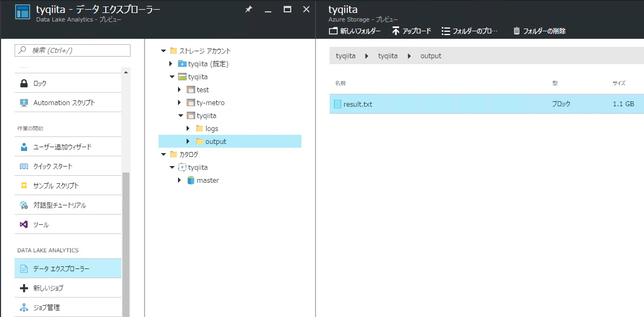
Task: Click フォルダーの削除 delete button
Action: pos(539,31)
